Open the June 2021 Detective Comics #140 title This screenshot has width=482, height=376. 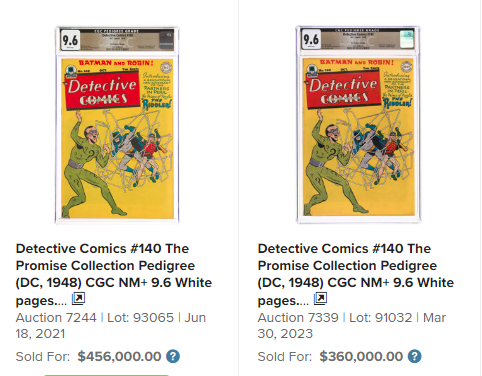(x=114, y=274)
